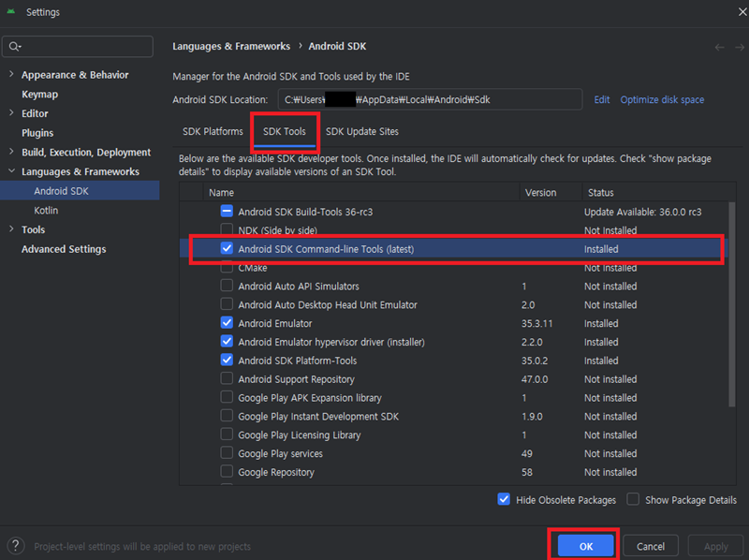
Task: Check Android Support Repository checkbox
Action: [x=227, y=379]
